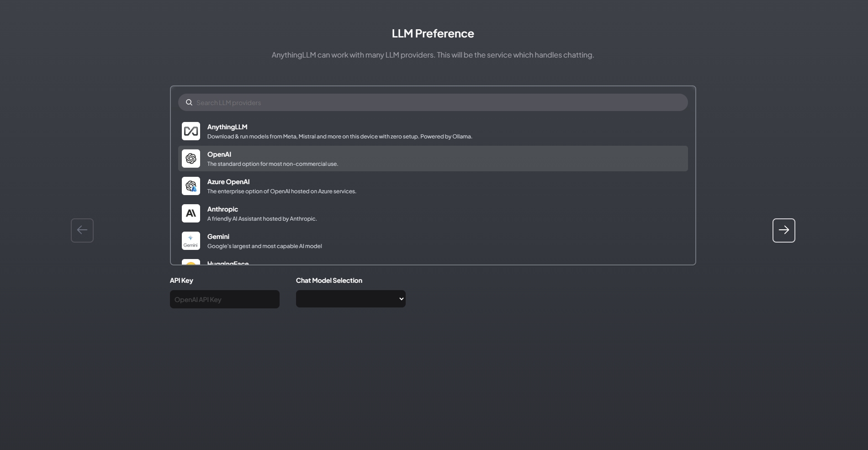
Task: Click the Gemini logo icon
Action: click(x=191, y=241)
